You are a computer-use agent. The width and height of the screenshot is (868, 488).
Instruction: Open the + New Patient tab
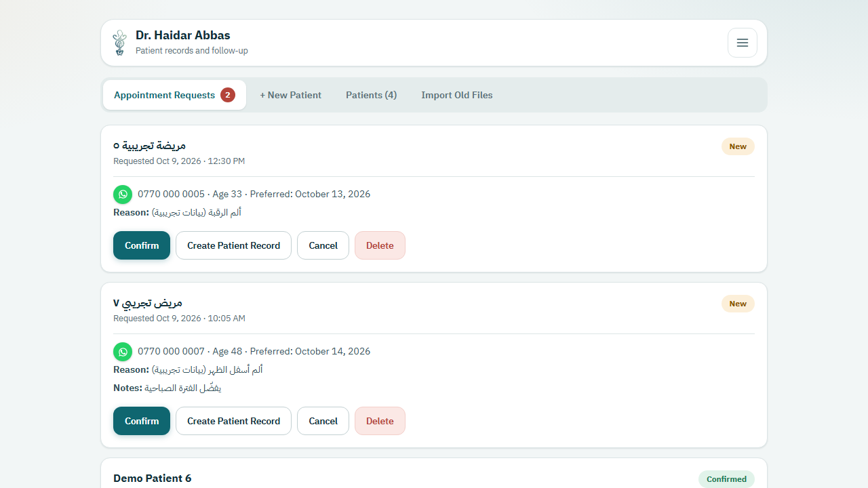(291, 95)
